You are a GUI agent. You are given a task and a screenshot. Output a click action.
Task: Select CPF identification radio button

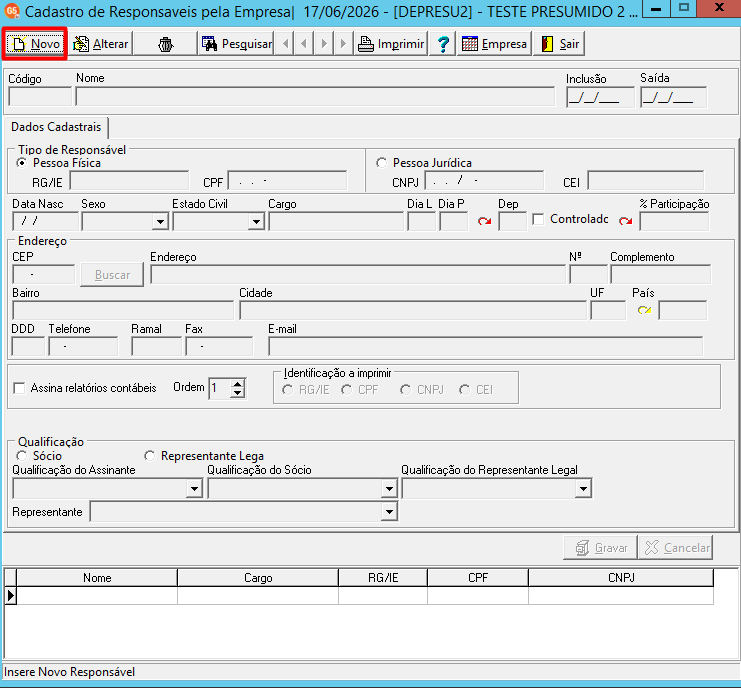click(x=346, y=390)
